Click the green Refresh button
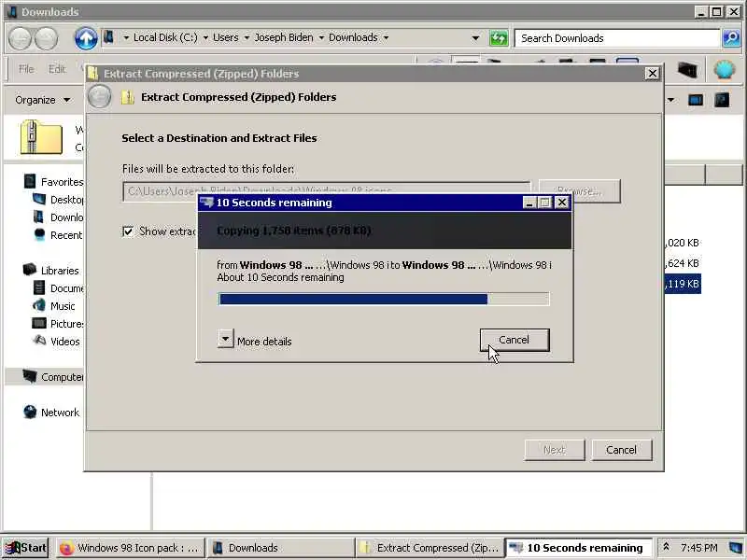747x560 pixels. point(499,38)
